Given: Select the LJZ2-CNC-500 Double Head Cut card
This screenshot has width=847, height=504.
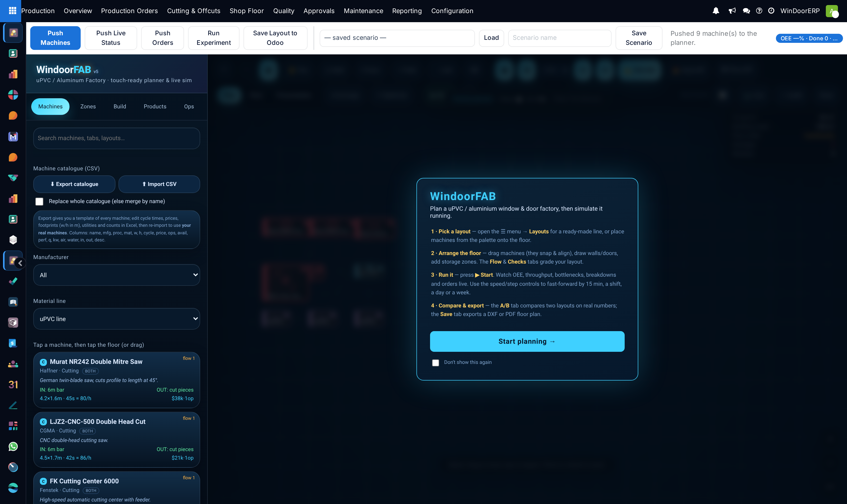Looking at the screenshot, I should (116, 440).
